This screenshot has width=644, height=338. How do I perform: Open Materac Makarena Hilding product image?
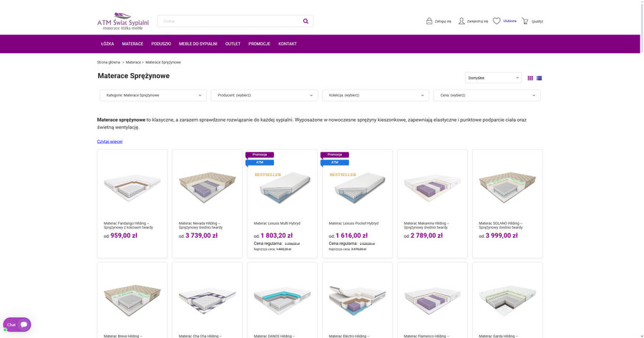[x=432, y=187]
